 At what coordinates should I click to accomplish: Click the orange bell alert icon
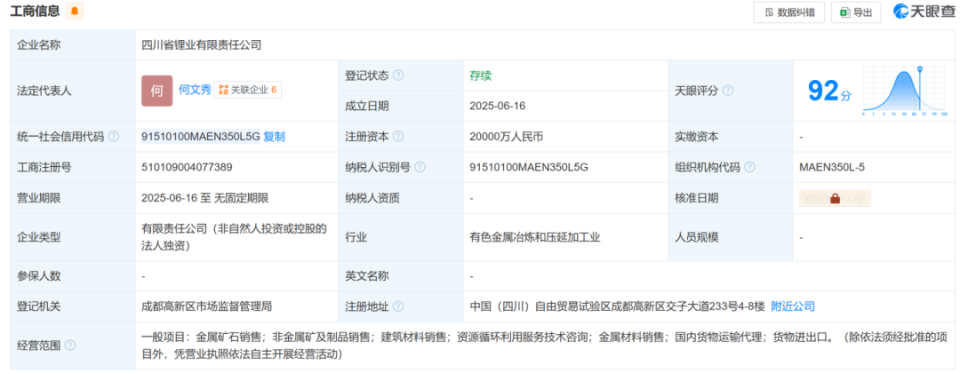click(75, 11)
